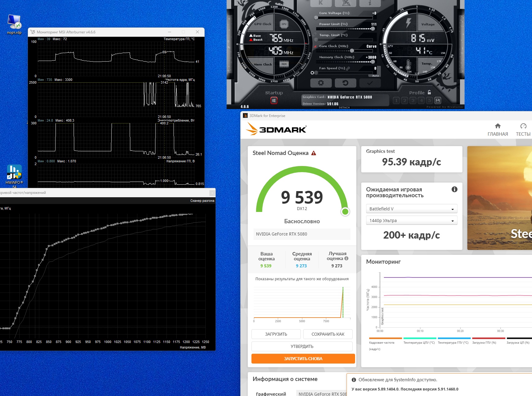Screen dimensions: 532x396
Task: Click the ЗАПУСТИТЬ СНОВА button
Action: pyautogui.click(x=303, y=359)
